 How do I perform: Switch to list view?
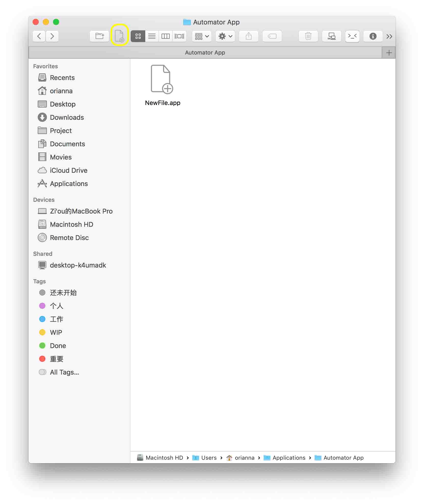tap(152, 36)
